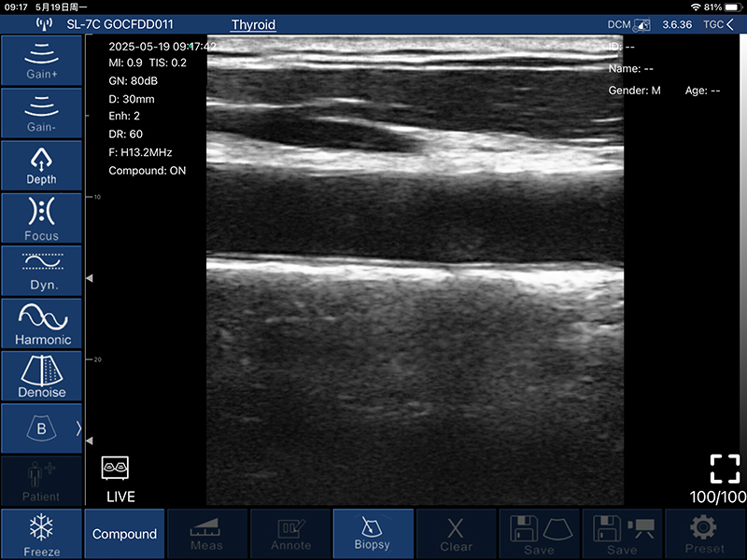The image size is (747, 560).
Task: Open the DCM DICOM menu item
Action: [x=628, y=24]
